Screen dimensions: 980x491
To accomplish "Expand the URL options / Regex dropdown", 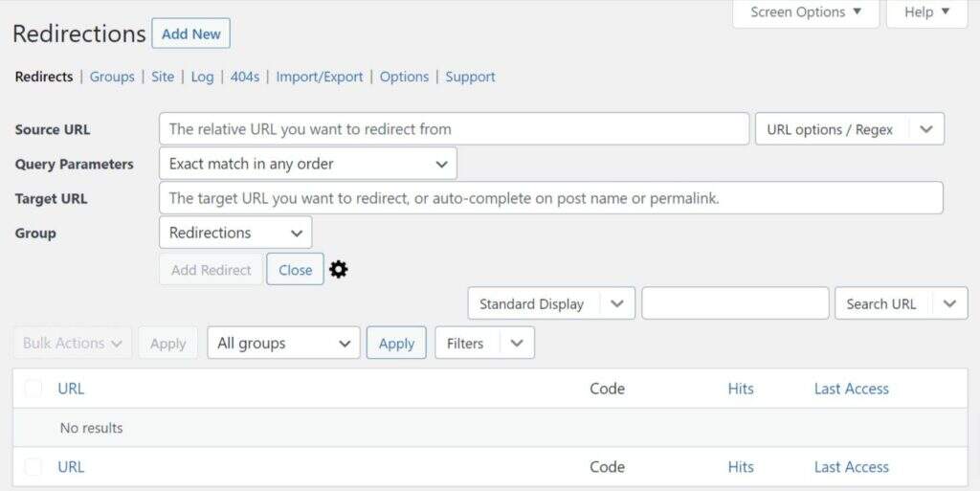I will click(925, 129).
